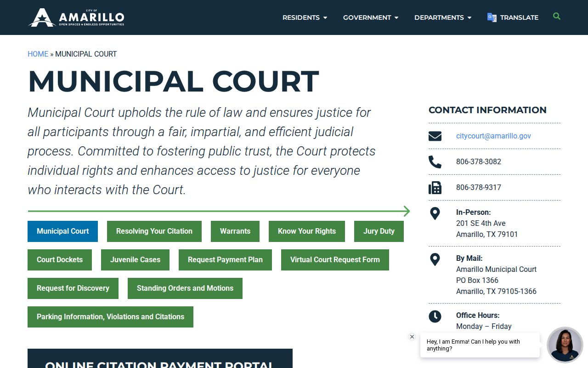Email citycourt@amarillo.gov link
The width and height of the screenshot is (588, 368).
coord(493,136)
